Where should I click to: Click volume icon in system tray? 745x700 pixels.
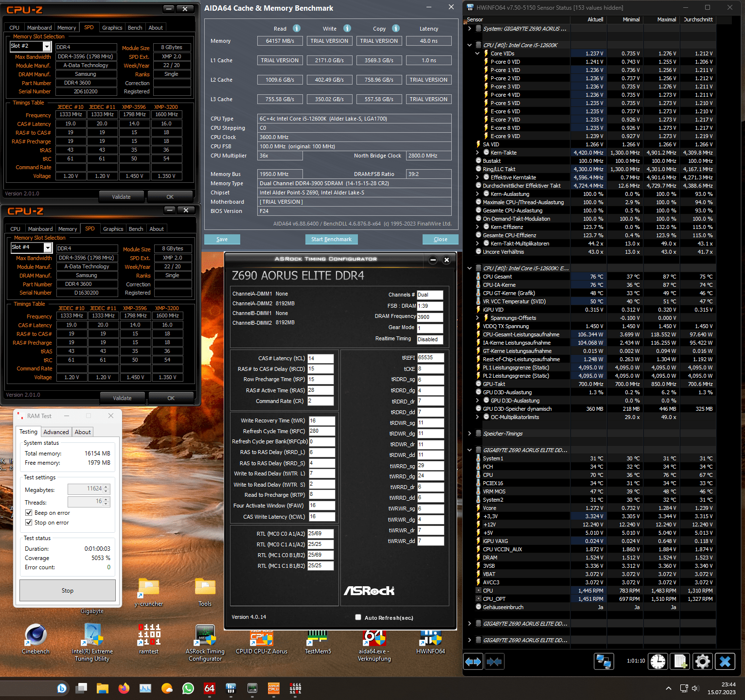coord(695,688)
